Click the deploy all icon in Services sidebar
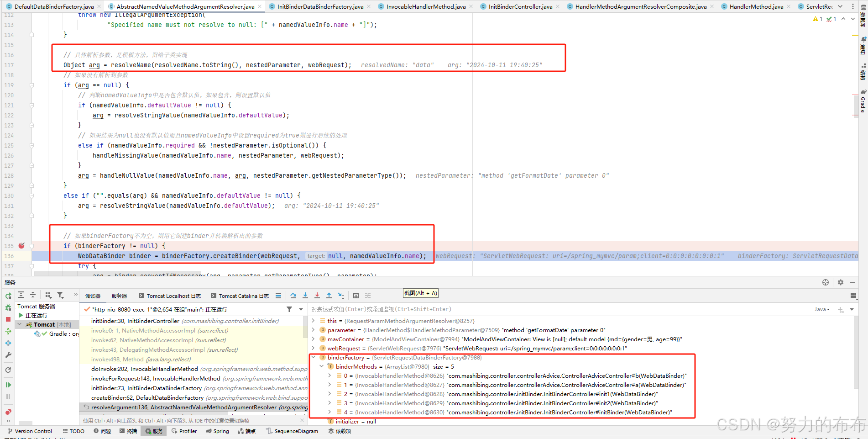Screen dimensions: 868x439 click(x=8, y=331)
